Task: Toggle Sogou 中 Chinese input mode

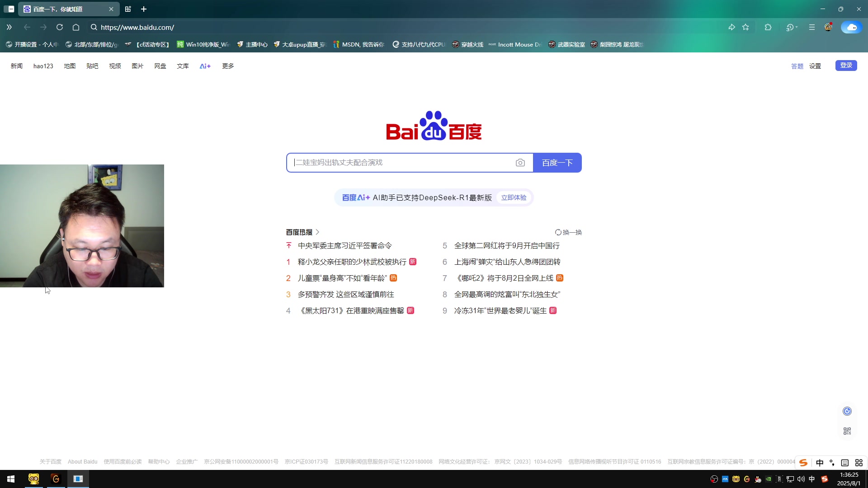Action: coord(820,463)
